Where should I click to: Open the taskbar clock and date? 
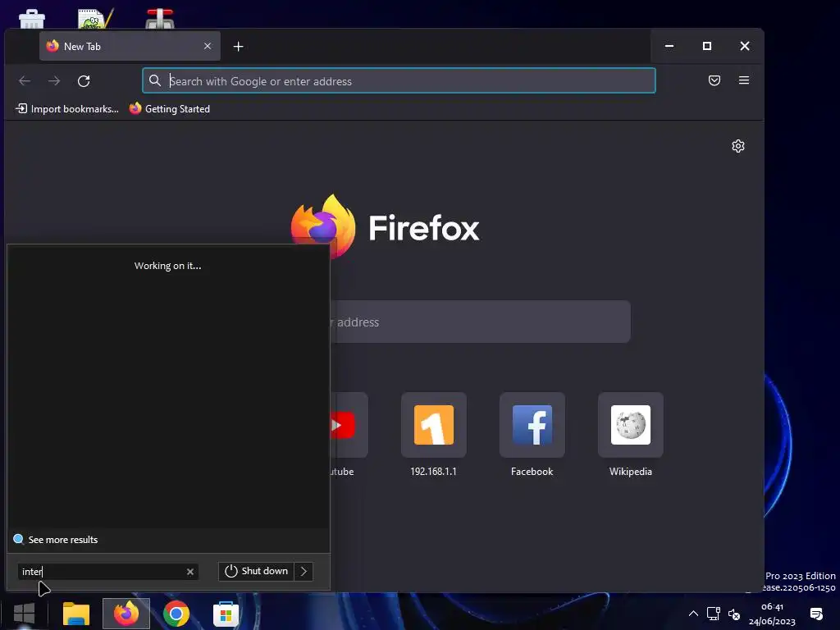(772, 614)
